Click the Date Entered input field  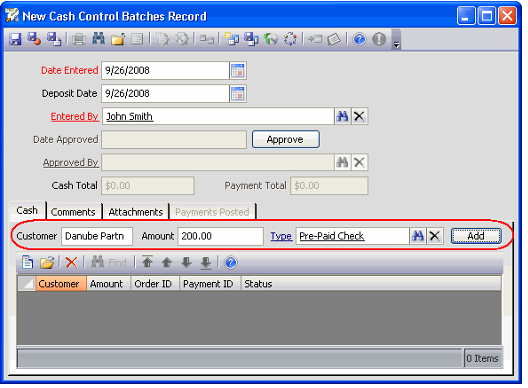pyautogui.click(x=165, y=70)
